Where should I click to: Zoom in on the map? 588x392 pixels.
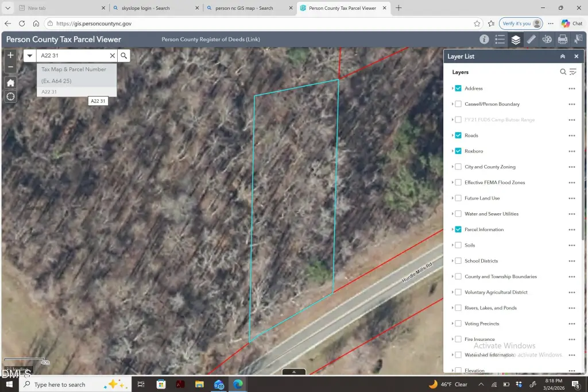[10, 56]
